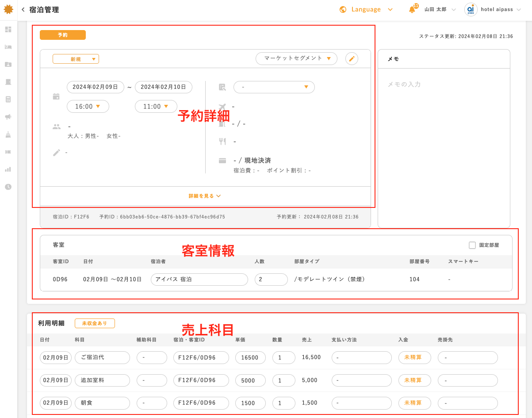
Task: Toggle the 固定部屋 checkbox
Action: tap(472, 245)
